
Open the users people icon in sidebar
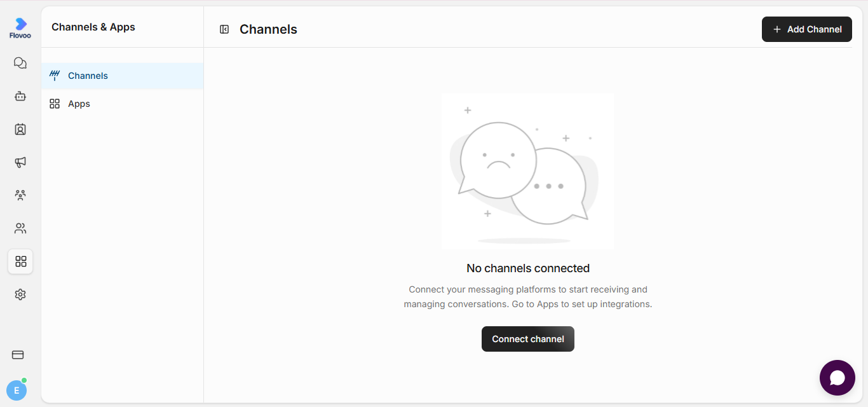click(20, 228)
